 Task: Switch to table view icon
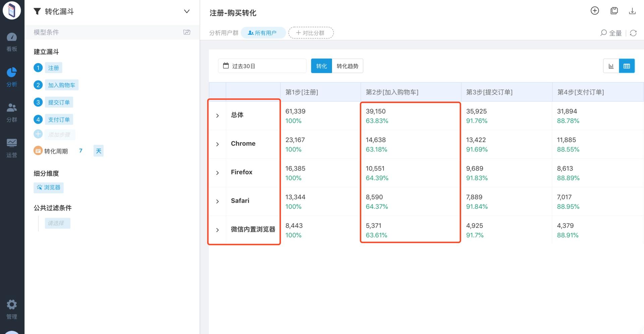tap(627, 66)
